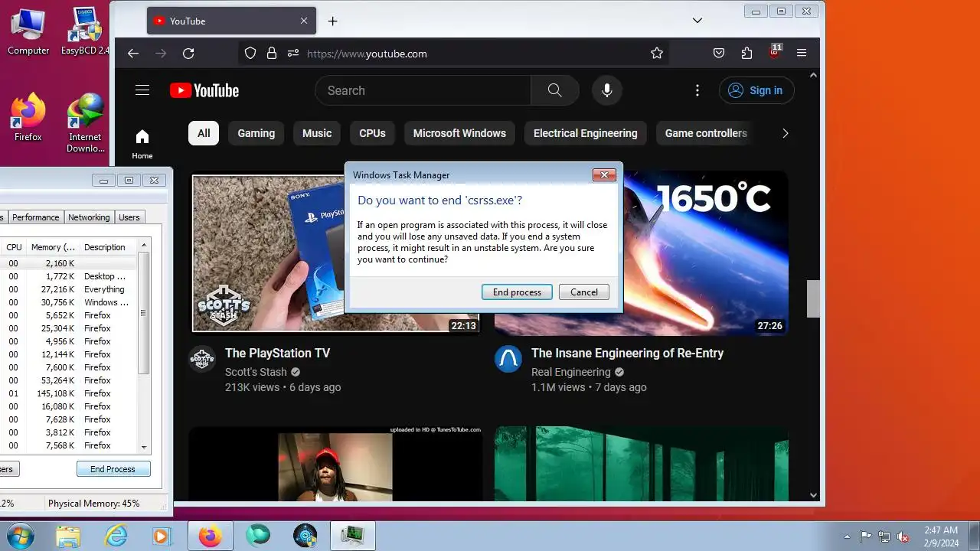Close the Windows Task Manager dialog
Screen dimensions: 980x551
604,175
